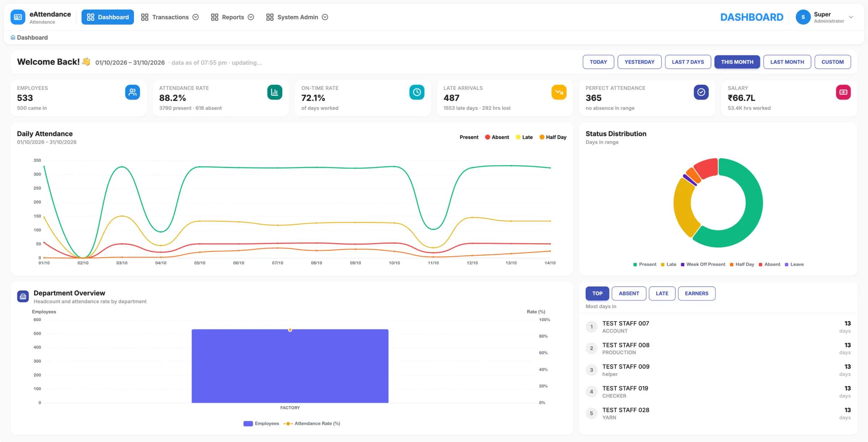
Task: Select the LAST 7 DAYS range
Action: [688, 62]
